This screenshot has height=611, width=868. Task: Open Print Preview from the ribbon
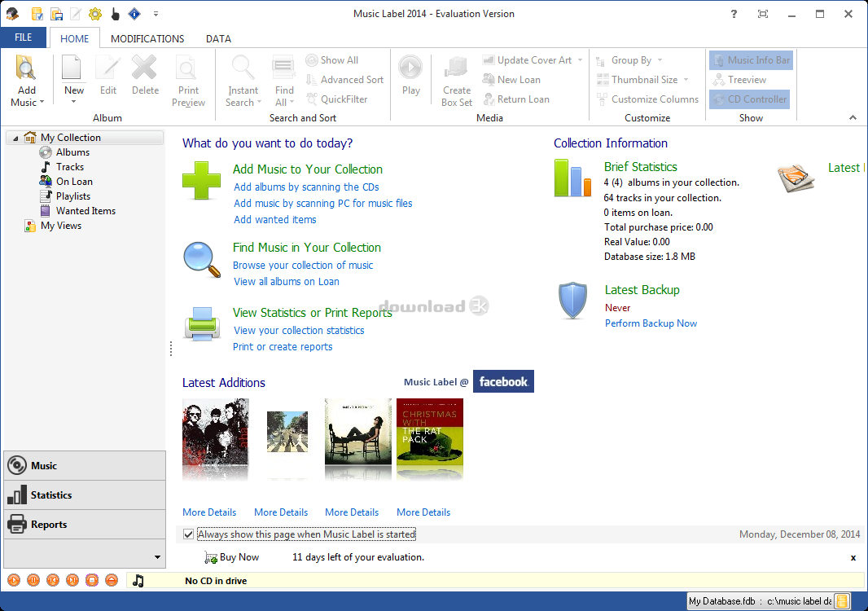pyautogui.click(x=188, y=81)
